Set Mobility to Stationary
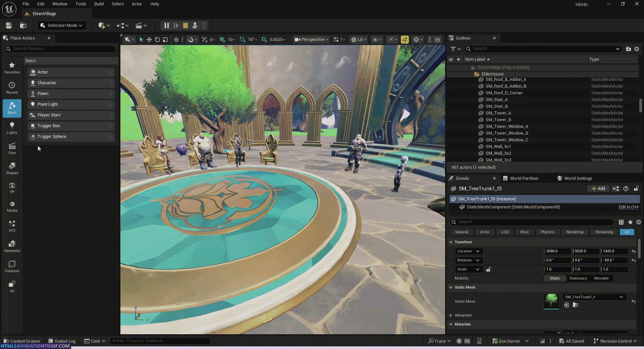This screenshot has width=644, height=349. point(578,278)
